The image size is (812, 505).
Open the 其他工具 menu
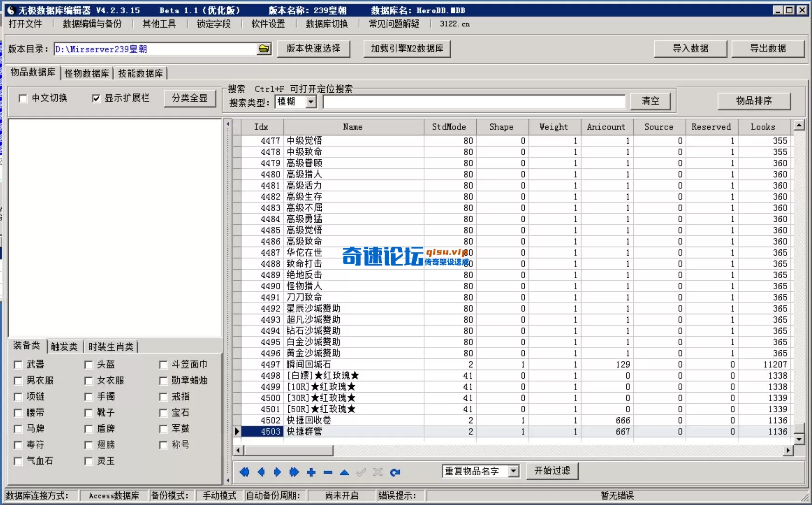[158, 24]
